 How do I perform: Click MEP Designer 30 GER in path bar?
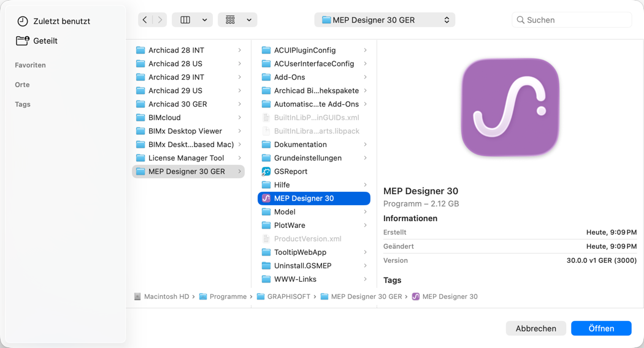(x=361, y=297)
